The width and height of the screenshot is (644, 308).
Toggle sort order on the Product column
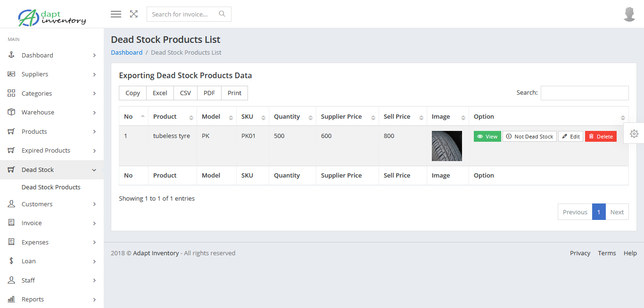point(165,116)
